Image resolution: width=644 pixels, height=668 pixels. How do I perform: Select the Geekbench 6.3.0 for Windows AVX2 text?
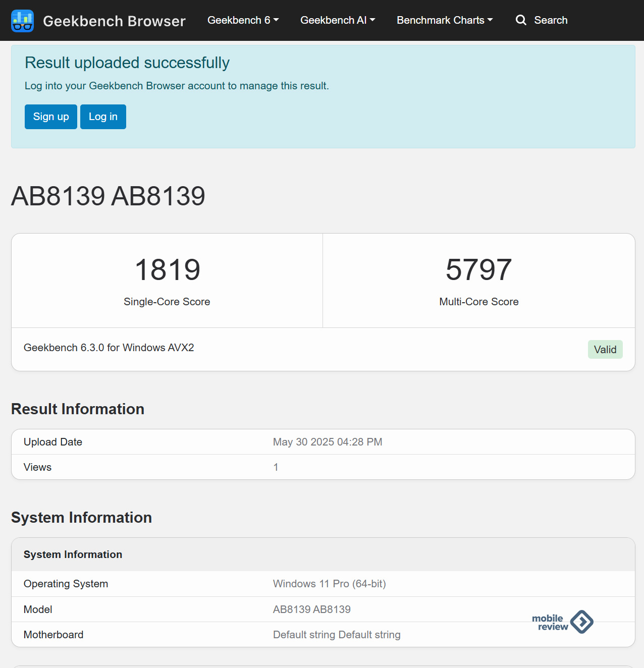coord(109,348)
